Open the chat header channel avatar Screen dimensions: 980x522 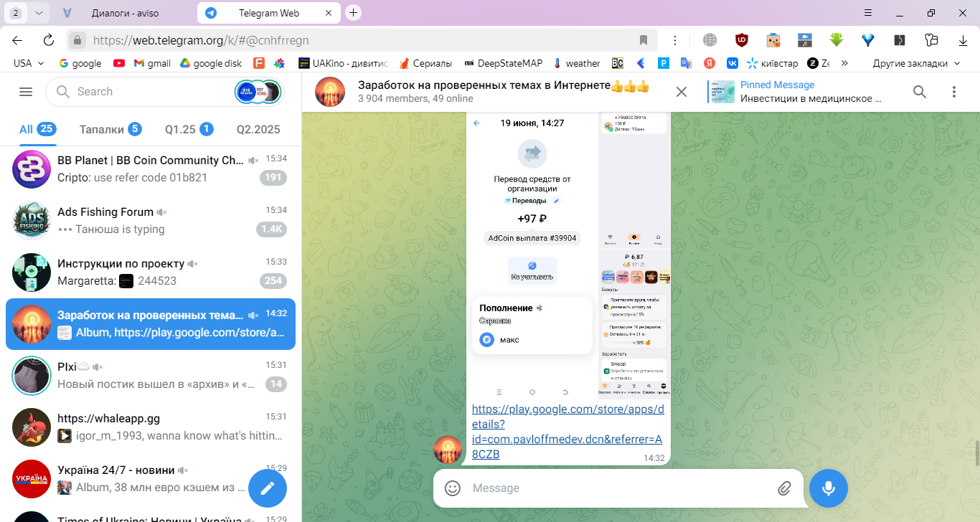(x=330, y=92)
